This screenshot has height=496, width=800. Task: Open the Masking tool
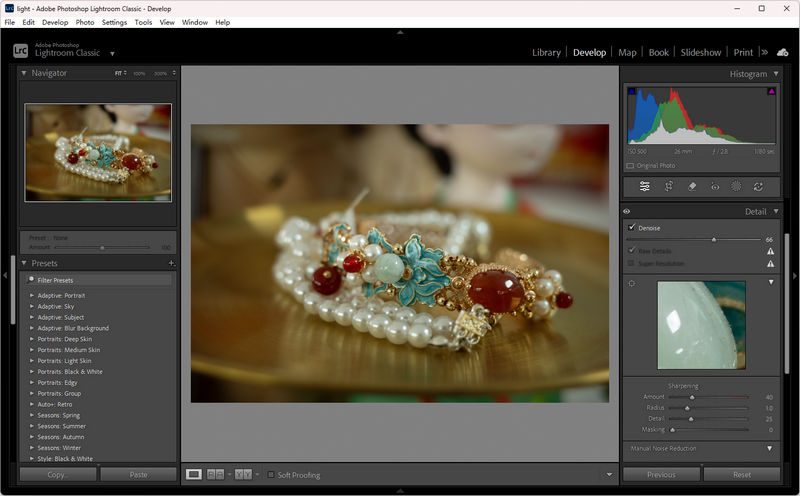click(737, 186)
